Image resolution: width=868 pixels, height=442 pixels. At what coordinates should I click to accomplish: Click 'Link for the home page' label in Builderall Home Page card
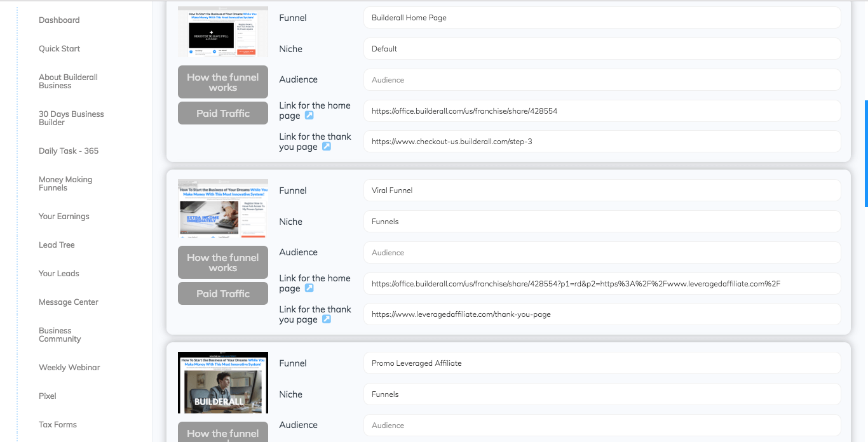coord(315,110)
